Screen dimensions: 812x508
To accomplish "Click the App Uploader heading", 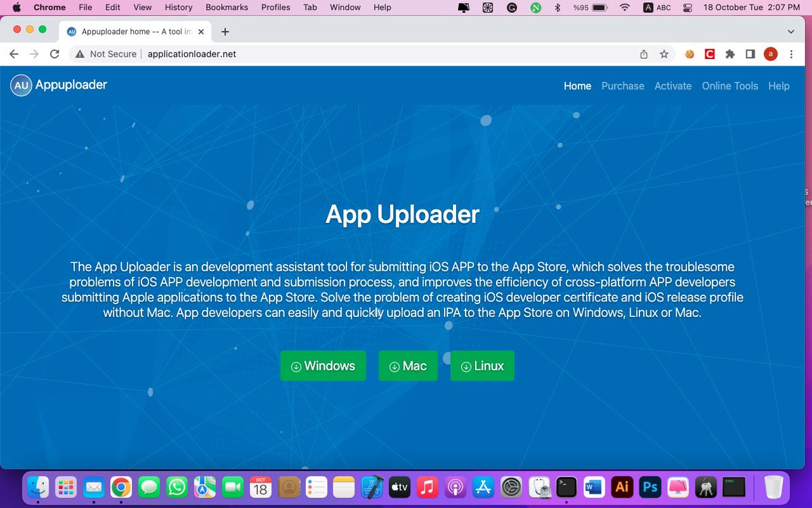I will tap(403, 214).
